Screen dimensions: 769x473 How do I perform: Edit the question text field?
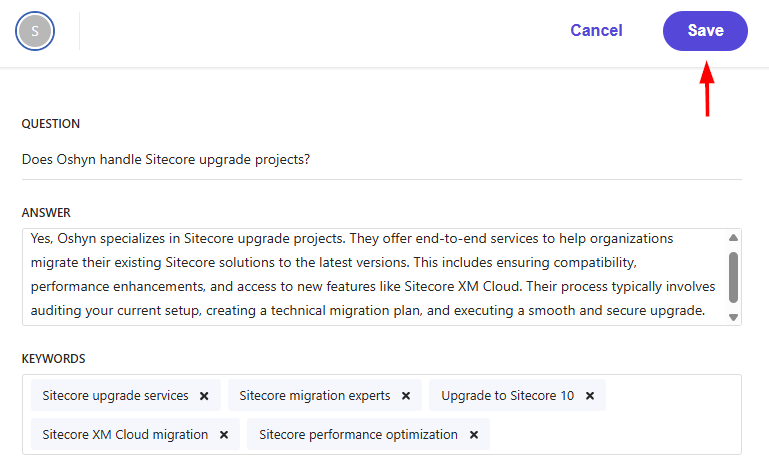tap(382, 159)
